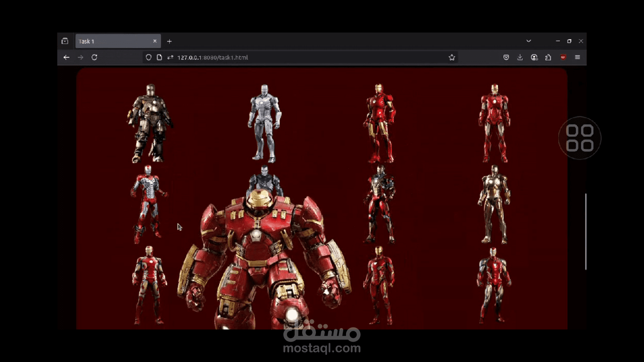The image size is (644, 362).
Task: Open the hamburger application menu
Action: pyautogui.click(x=577, y=58)
